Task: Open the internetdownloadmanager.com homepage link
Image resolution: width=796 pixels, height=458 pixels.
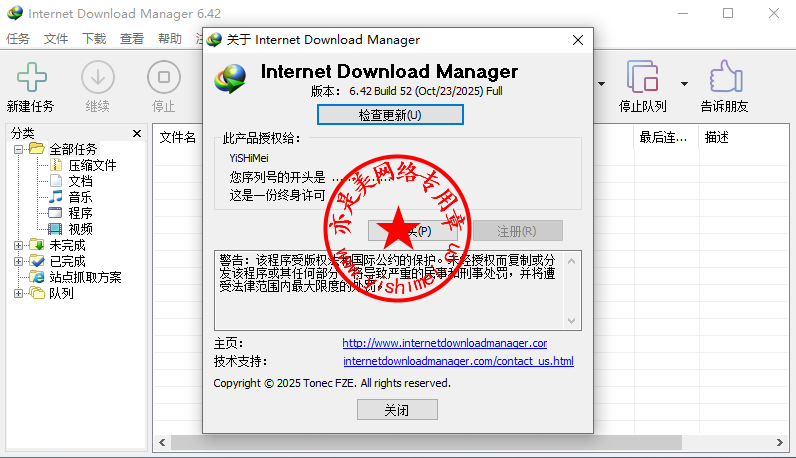Action: pos(444,343)
